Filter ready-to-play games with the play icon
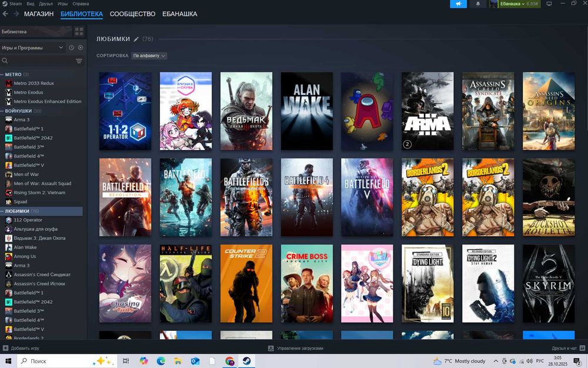Image resolution: width=588 pixels, height=368 pixels. [80, 48]
